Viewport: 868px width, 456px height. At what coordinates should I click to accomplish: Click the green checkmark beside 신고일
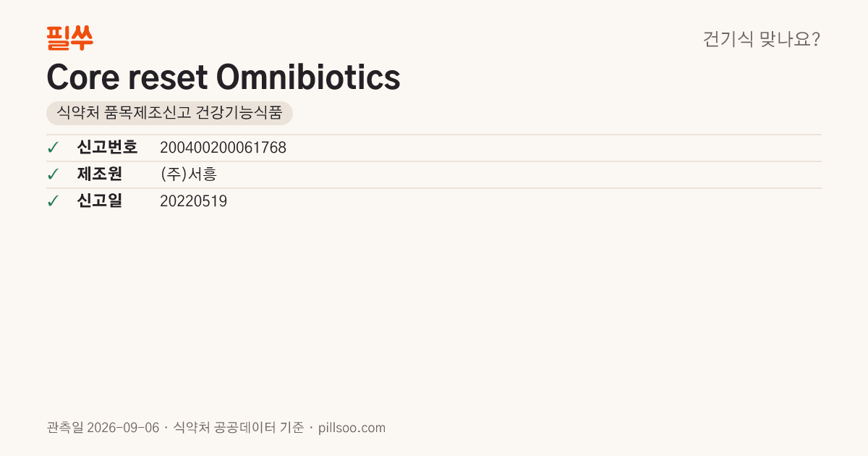pyautogui.click(x=53, y=201)
